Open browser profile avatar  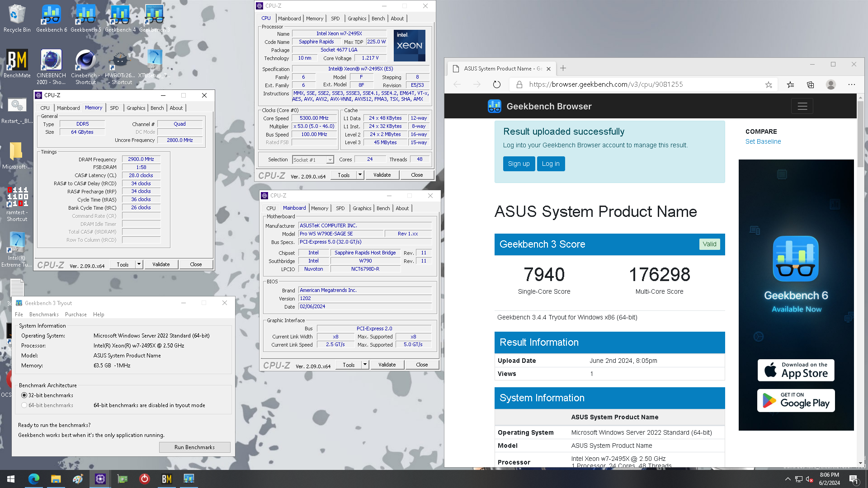point(831,84)
